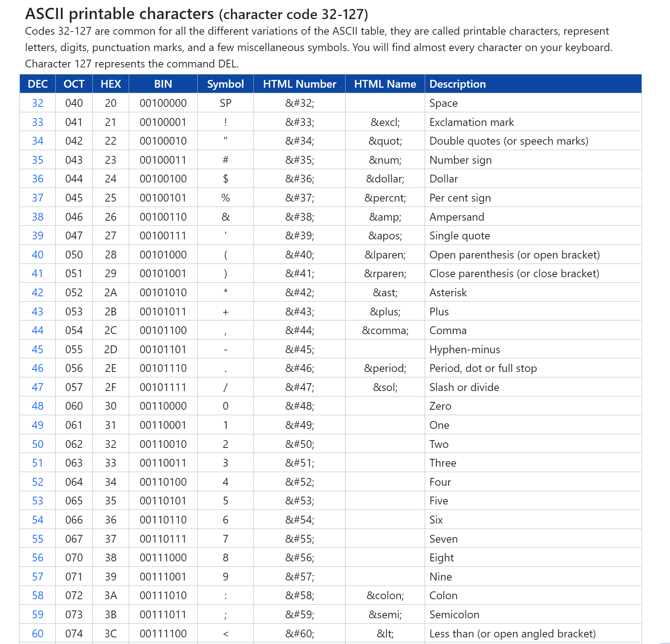Select the decimal 40 link
This screenshot has height=644, width=670.
[37, 255]
